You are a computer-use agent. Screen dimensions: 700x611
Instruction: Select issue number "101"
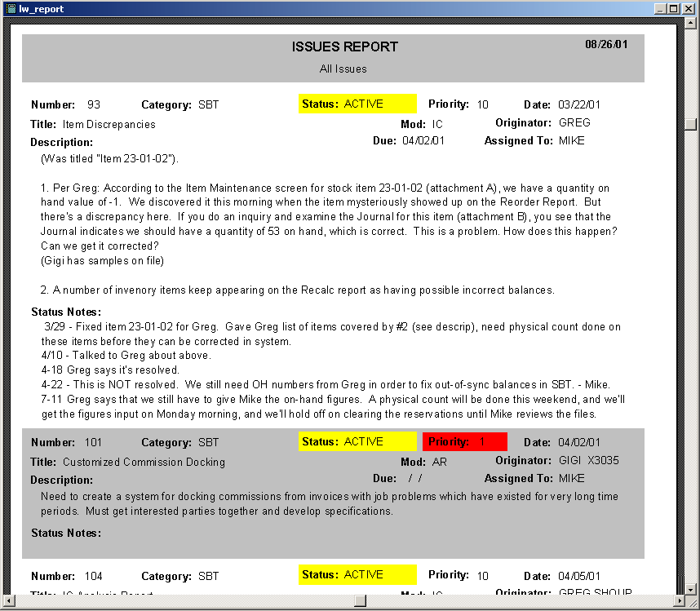(93, 442)
